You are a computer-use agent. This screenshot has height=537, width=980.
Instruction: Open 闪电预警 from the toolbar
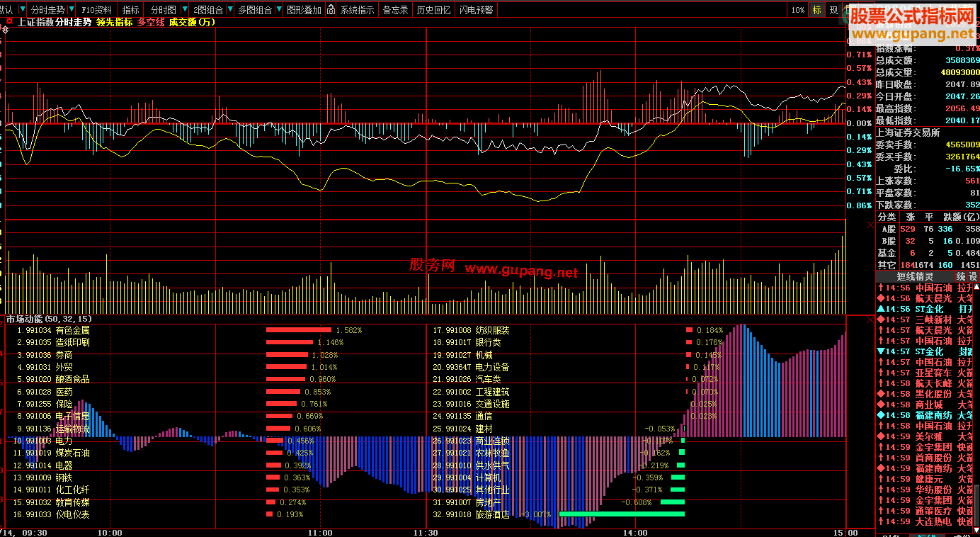[476, 10]
